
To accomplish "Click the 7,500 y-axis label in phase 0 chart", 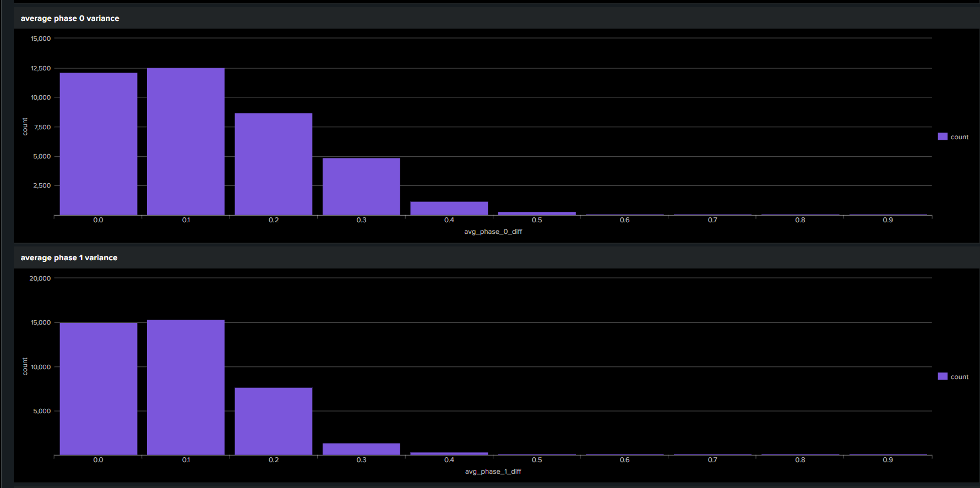I will [42, 127].
